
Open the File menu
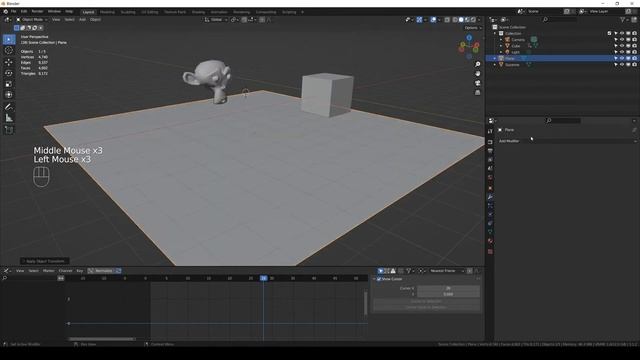[13, 11]
